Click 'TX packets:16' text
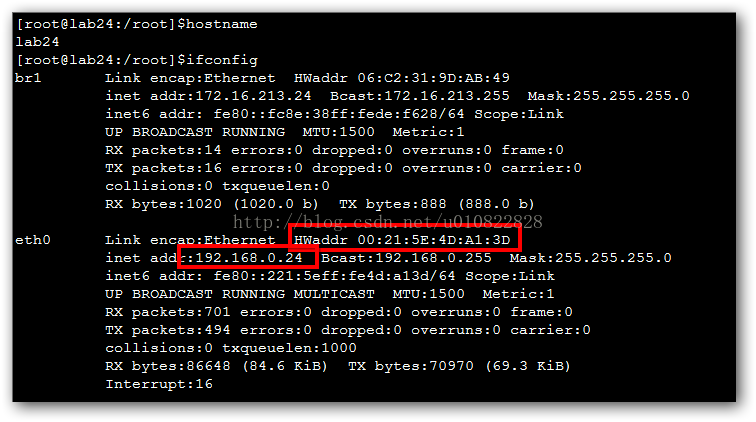Image resolution: width=756 pixels, height=422 pixels. coord(163,168)
